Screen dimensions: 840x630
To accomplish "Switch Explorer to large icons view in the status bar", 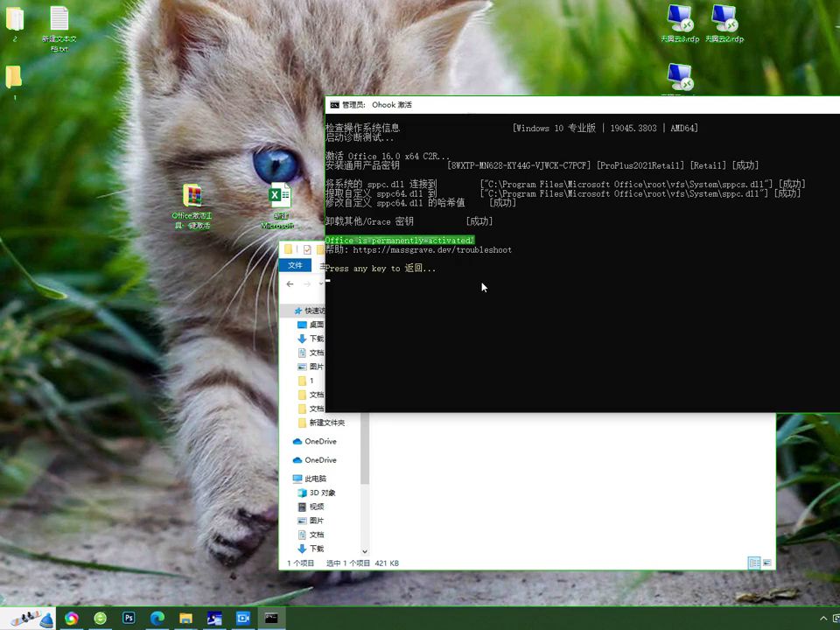I will [767, 563].
